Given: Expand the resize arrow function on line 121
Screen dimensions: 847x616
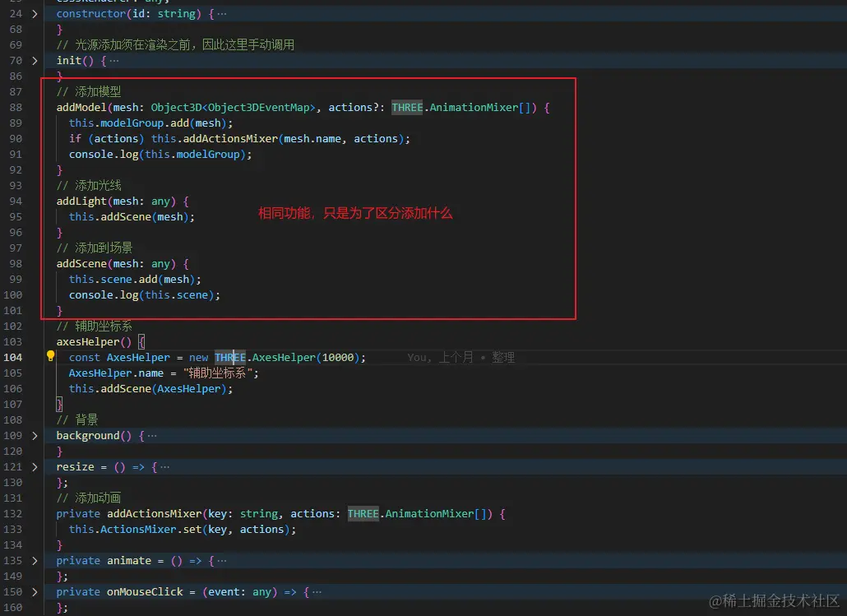Looking at the screenshot, I should 34,466.
